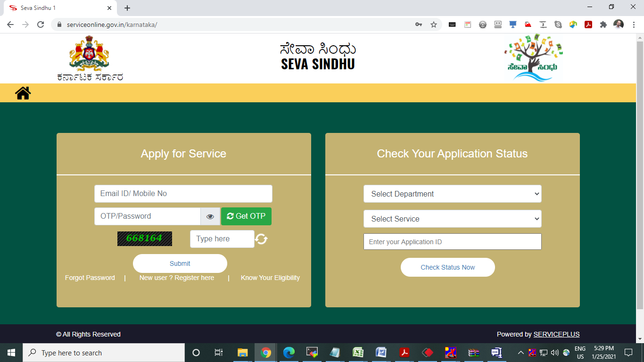Submit the login form

tap(180, 263)
